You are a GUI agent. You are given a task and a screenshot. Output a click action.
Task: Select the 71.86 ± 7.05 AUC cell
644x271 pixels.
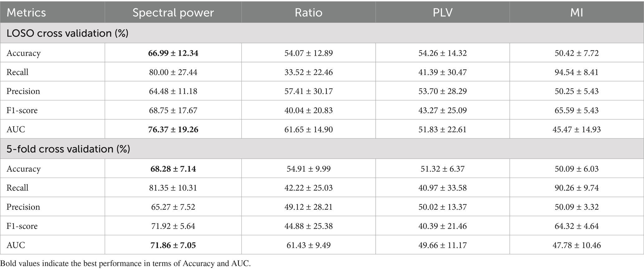[173, 245]
